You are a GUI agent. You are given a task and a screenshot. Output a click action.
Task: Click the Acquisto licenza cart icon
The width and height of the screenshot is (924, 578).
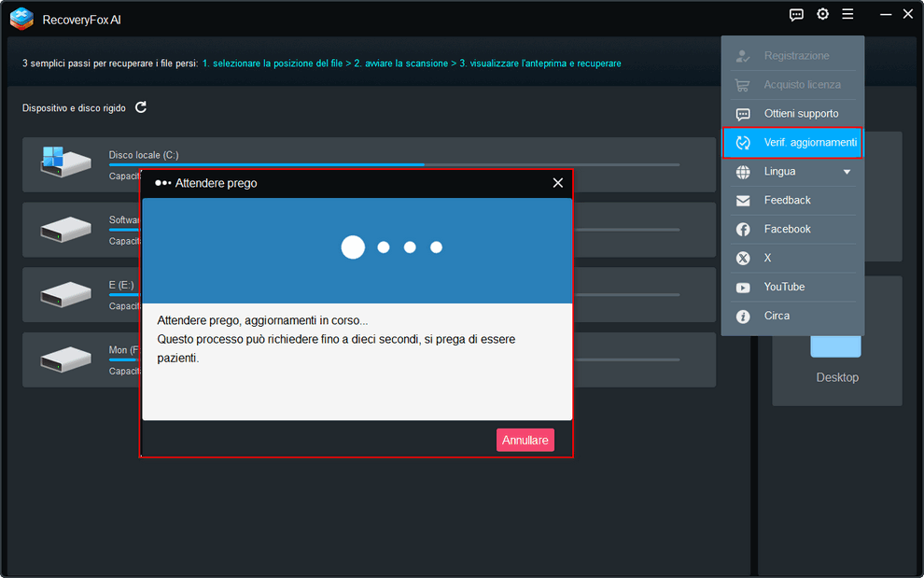point(743,85)
